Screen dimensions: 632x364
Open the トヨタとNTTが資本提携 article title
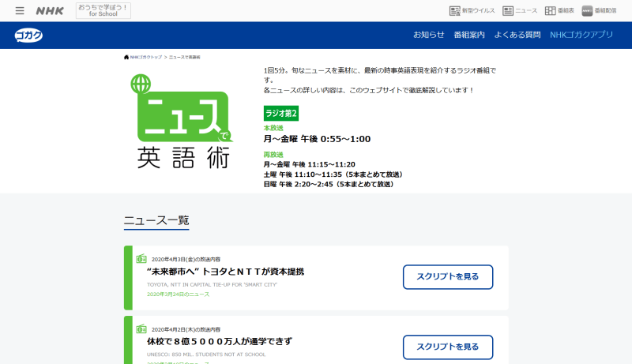[225, 272]
